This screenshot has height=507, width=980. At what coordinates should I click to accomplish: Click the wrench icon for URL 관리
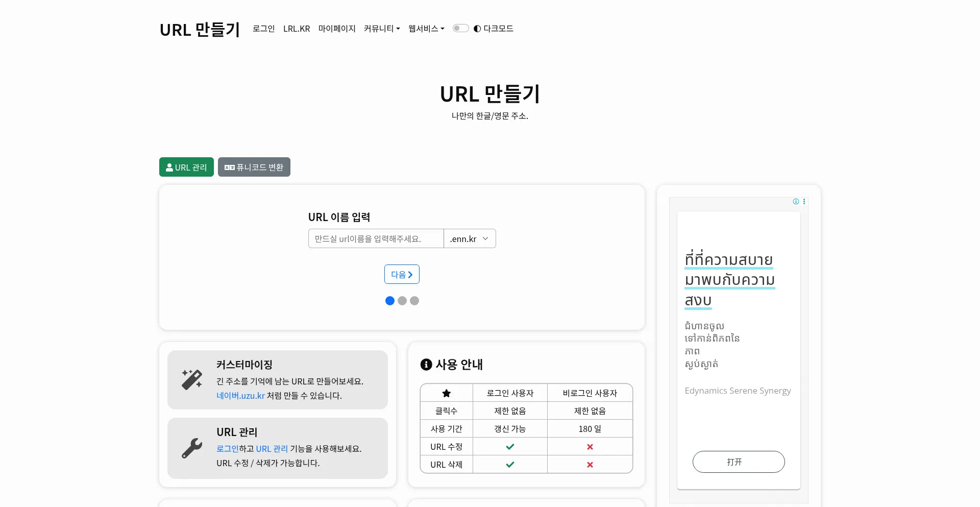(x=192, y=448)
